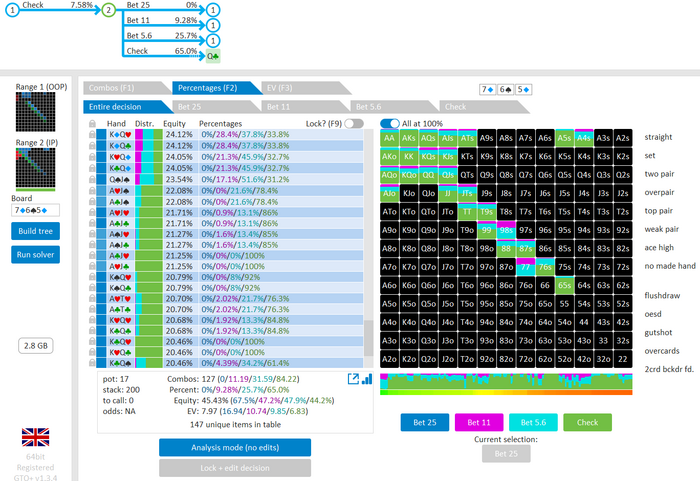The image size is (700, 481).
Task: Click the Run solver button
Action: (35, 255)
